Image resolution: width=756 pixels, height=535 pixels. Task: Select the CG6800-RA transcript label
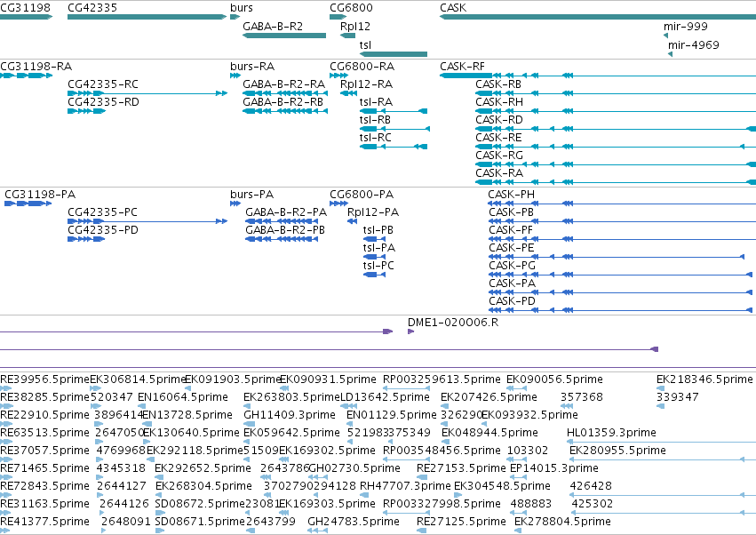pyautogui.click(x=362, y=67)
